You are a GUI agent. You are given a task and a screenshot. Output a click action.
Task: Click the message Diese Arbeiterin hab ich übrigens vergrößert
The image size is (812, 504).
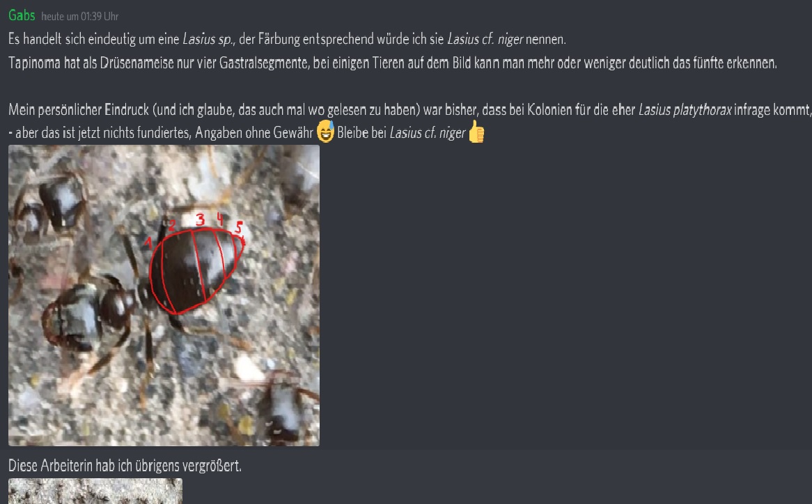(125, 466)
